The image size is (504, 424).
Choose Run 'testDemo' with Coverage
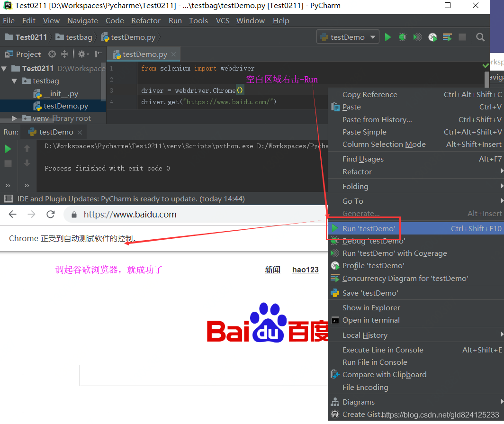(416, 253)
